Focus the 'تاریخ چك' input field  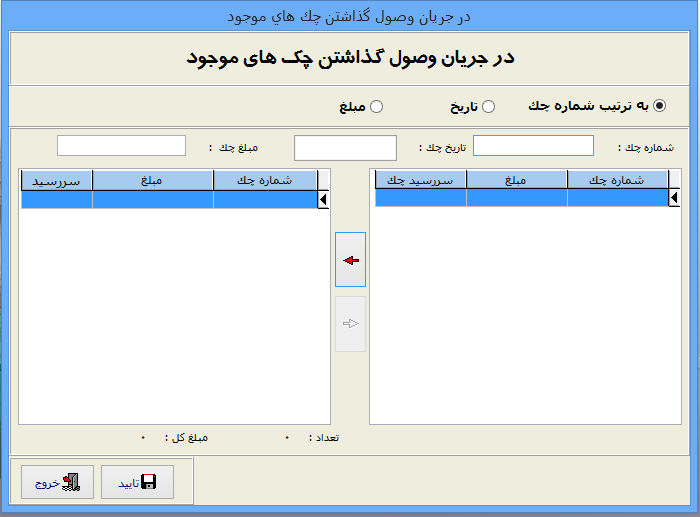(345, 148)
